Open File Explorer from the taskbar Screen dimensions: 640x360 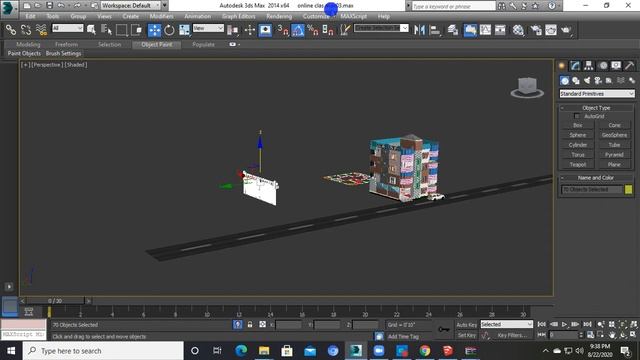(x=264, y=351)
